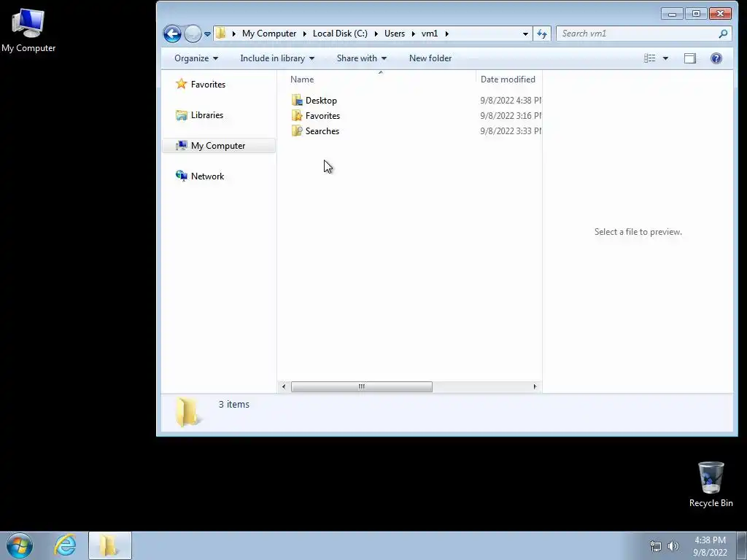
Task: Select Network in the navigation pane
Action: coord(207,176)
